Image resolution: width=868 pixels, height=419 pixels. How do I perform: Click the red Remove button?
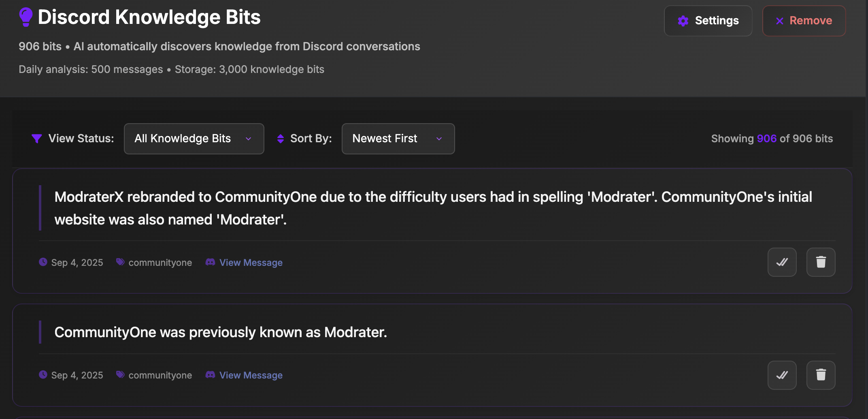804,21
